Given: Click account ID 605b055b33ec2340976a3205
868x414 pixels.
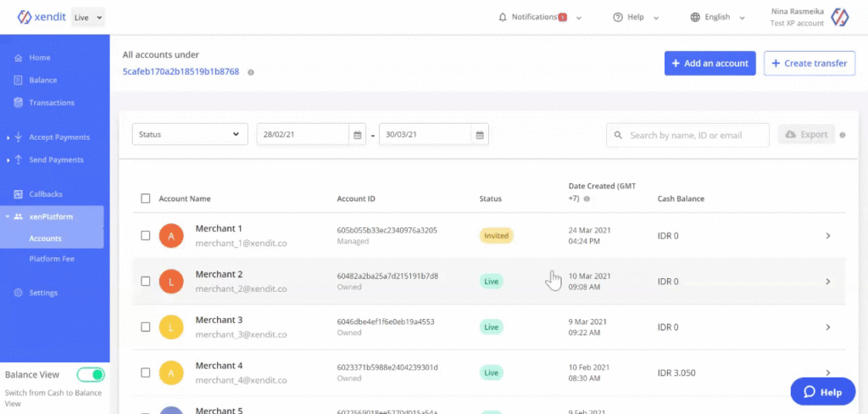Looking at the screenshot, I should pos(387,230).
